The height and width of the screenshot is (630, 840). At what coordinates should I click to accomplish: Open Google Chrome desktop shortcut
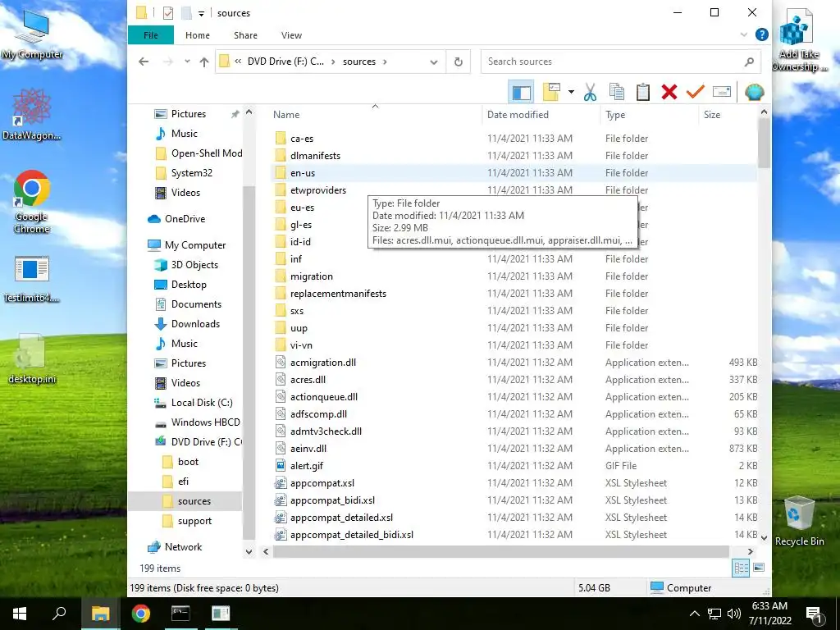tap(32, 202)
